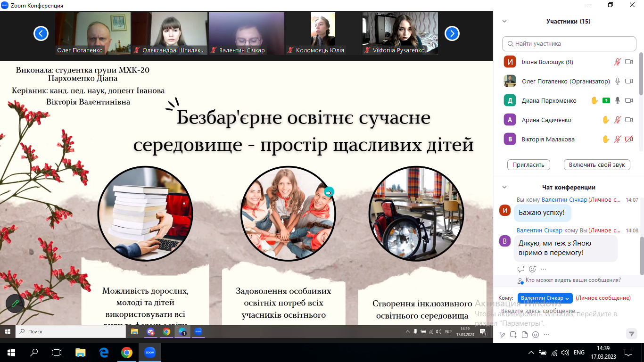
Task: Click the green annotation pencil button
Action: pos(15,303)
